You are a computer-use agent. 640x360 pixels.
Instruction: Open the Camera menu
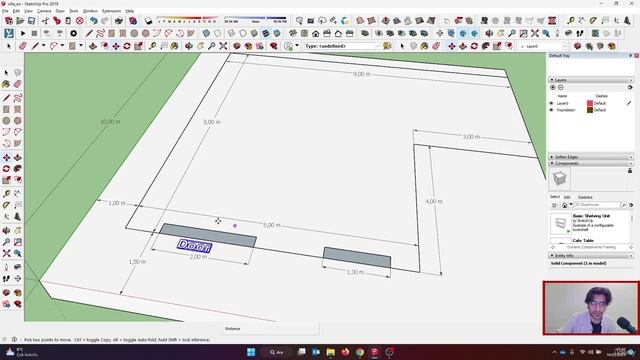pos(44,11)
